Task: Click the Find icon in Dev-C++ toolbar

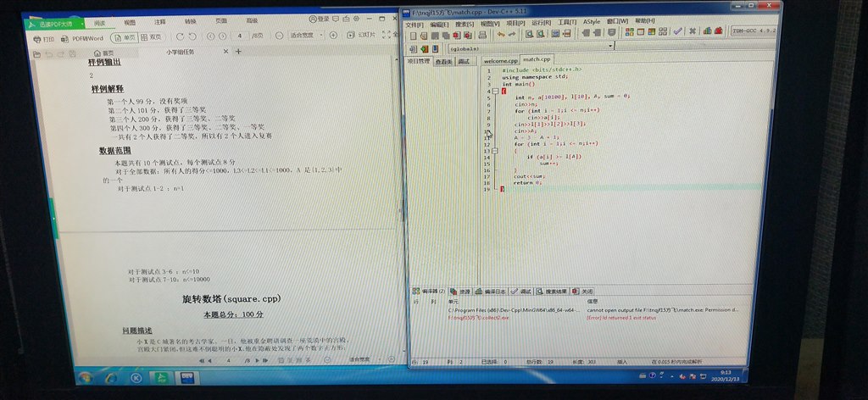Action: coord(529,34)
